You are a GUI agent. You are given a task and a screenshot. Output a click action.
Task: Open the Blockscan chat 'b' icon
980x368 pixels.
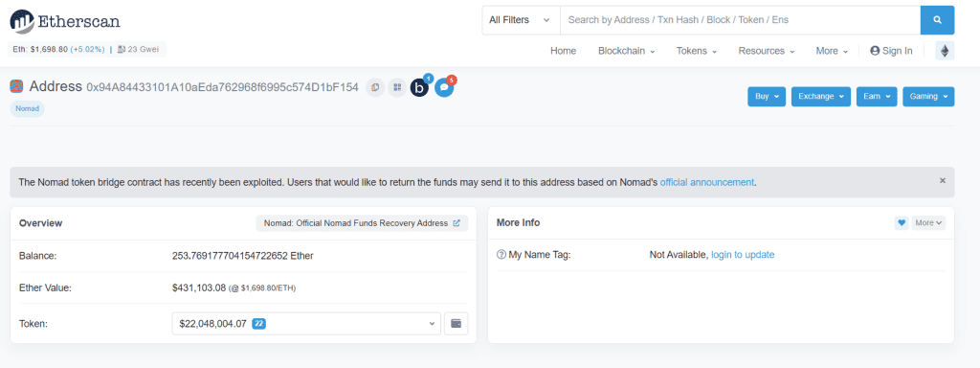[419, 87]
